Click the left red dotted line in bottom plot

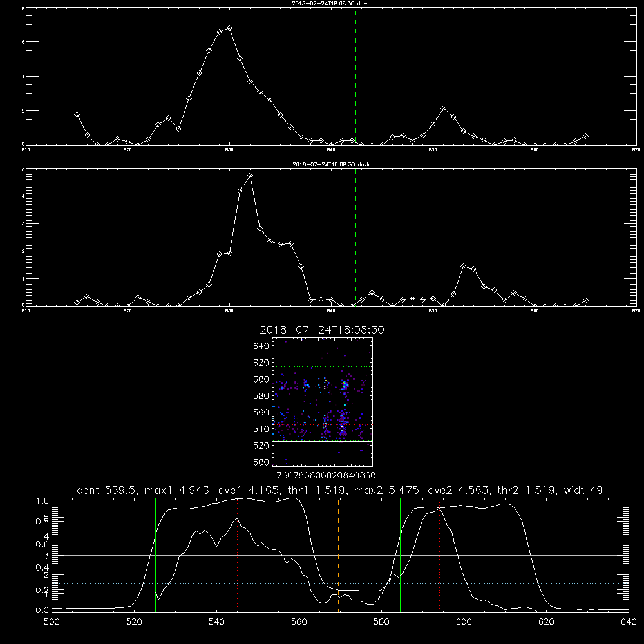pyautogui.click(x=238, y=555)
